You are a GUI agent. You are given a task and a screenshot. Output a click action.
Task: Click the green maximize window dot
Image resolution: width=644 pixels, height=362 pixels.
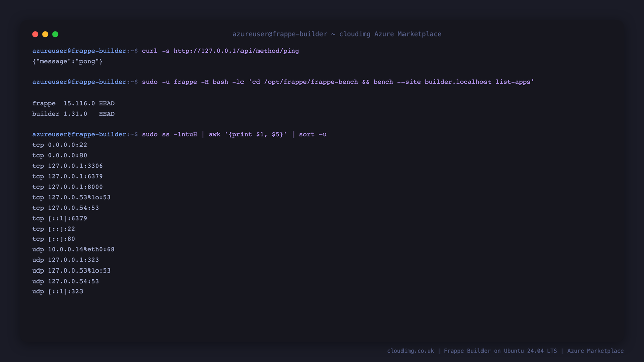pos(55,34)
